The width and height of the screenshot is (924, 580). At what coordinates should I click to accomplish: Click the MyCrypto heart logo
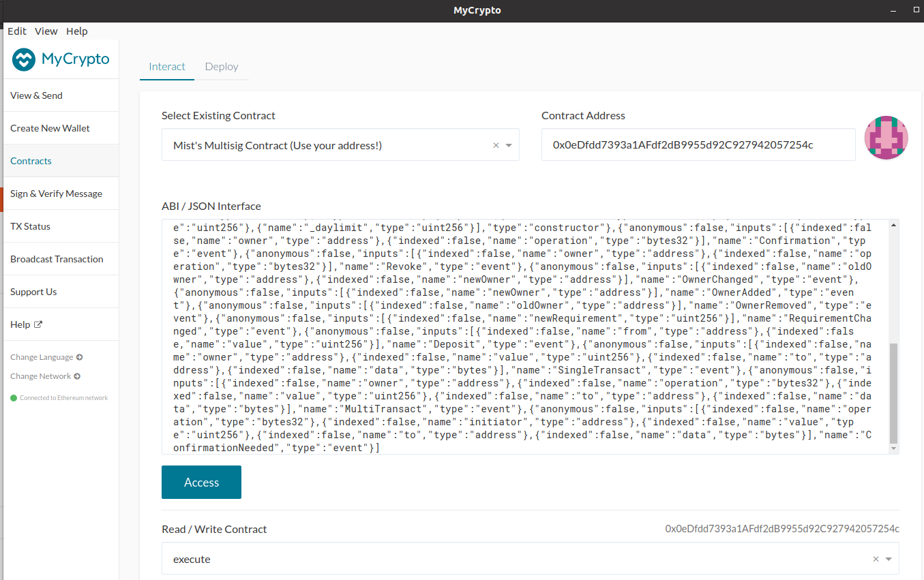[x=24, y=59]
